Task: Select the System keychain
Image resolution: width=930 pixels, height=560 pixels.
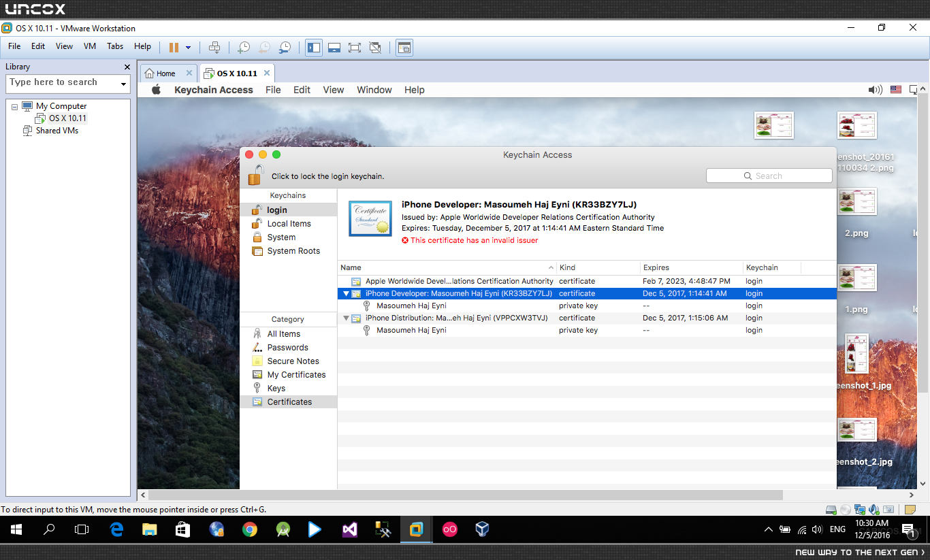Action: tap(289, 237)
